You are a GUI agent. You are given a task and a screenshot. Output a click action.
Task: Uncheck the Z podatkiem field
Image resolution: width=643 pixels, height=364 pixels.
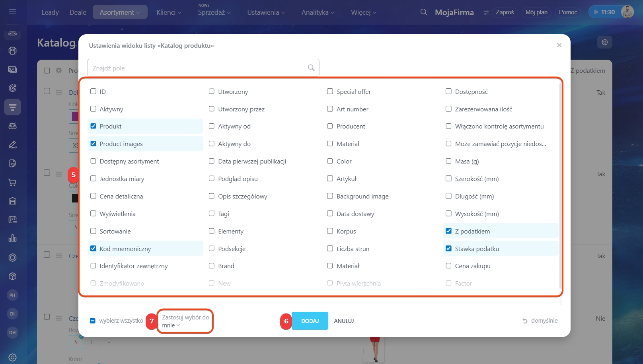(448, 231)
